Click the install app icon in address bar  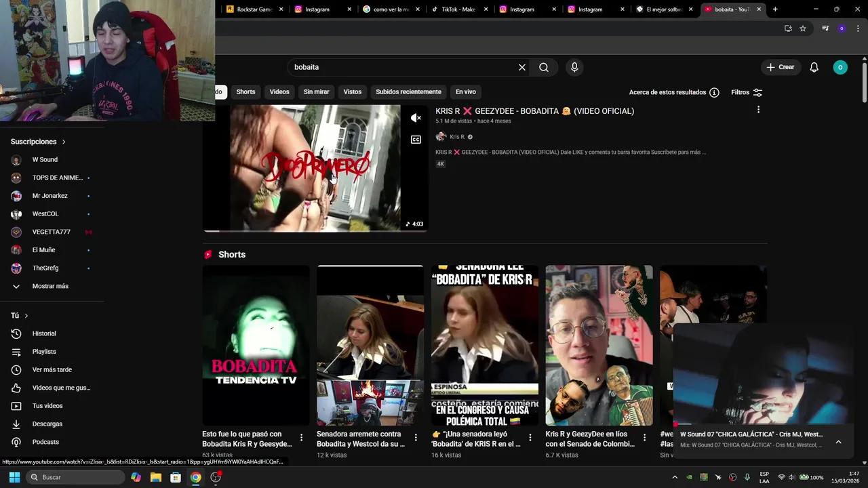pos(788,28)
